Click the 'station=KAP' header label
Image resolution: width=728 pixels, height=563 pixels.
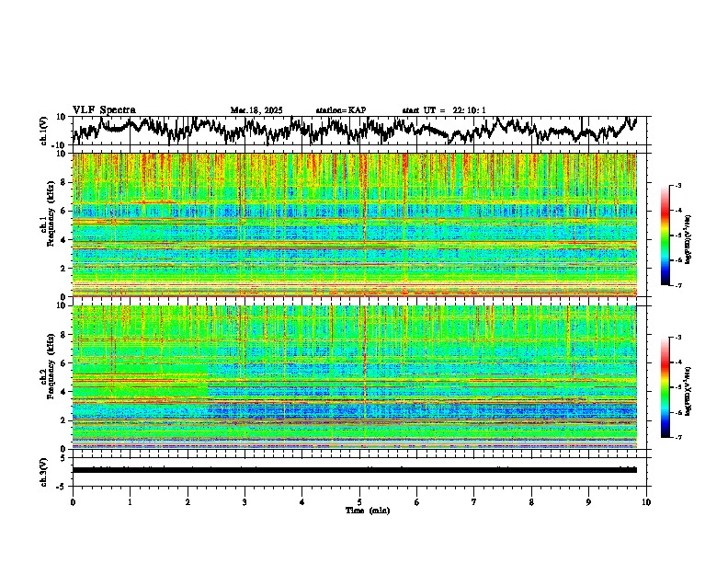(x=341, y=110)
